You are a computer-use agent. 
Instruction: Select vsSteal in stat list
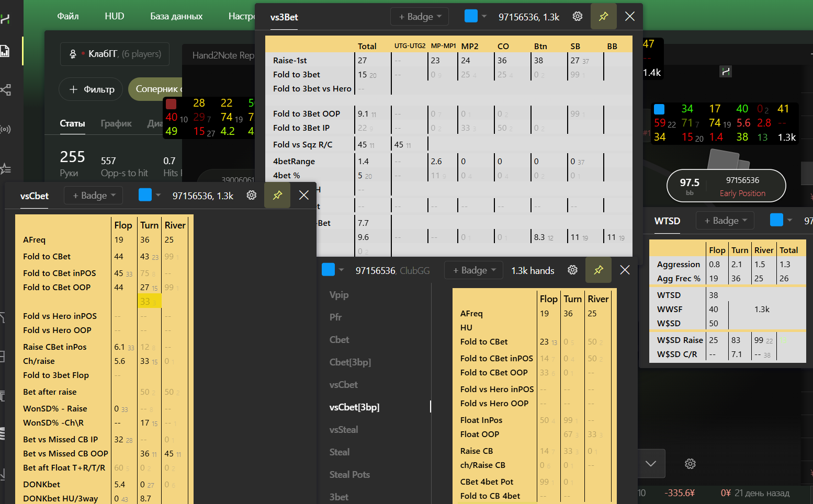click(344, 430)
